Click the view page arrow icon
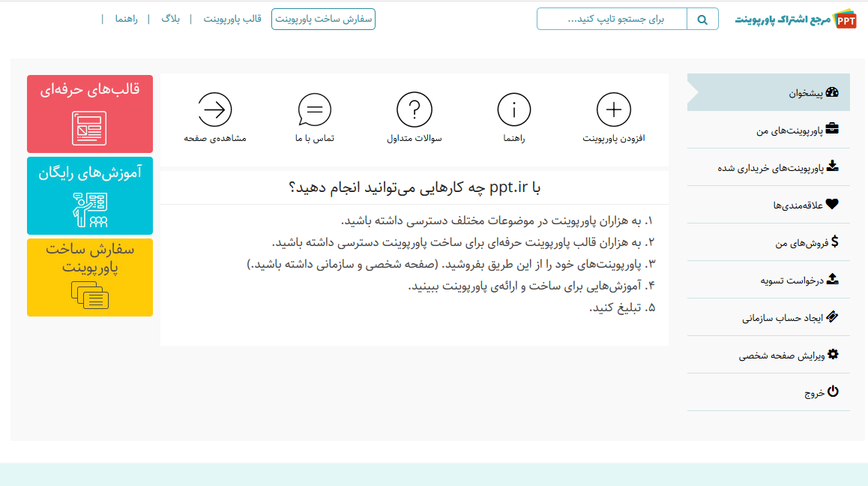 pyautogui.click(x=215, y=110)
